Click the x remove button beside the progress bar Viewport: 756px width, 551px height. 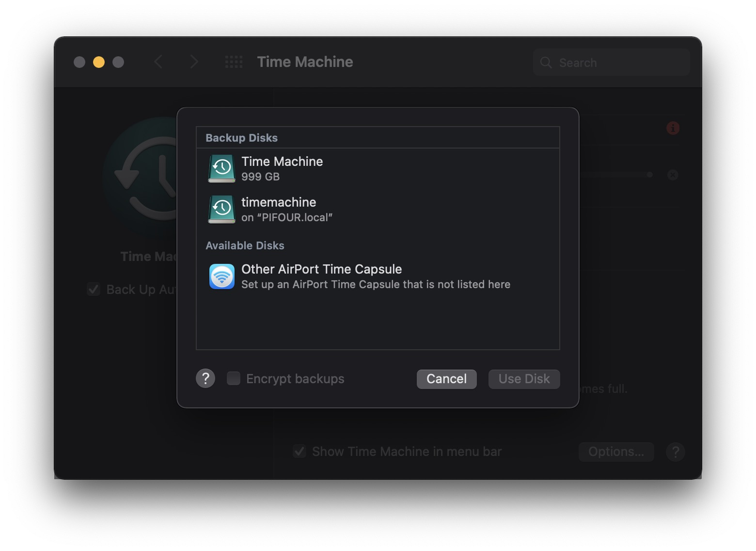673,175
